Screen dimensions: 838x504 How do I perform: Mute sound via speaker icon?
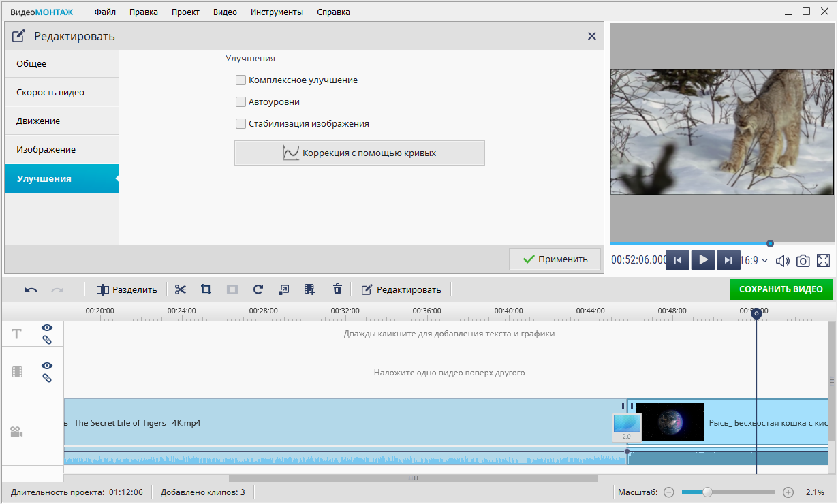point(783,260)
